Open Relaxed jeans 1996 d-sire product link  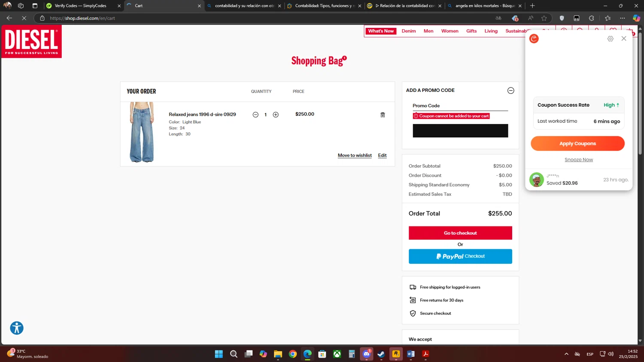point(202,115)
